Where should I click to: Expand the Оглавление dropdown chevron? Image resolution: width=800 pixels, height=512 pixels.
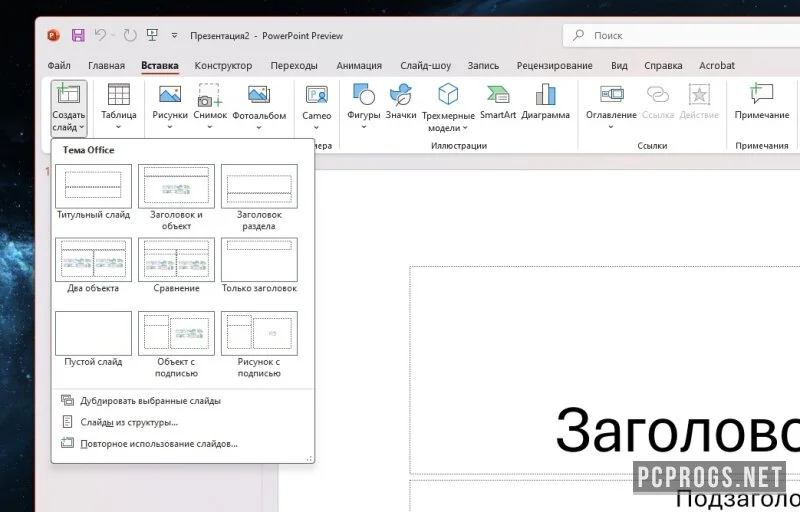[x=611, y=127]
